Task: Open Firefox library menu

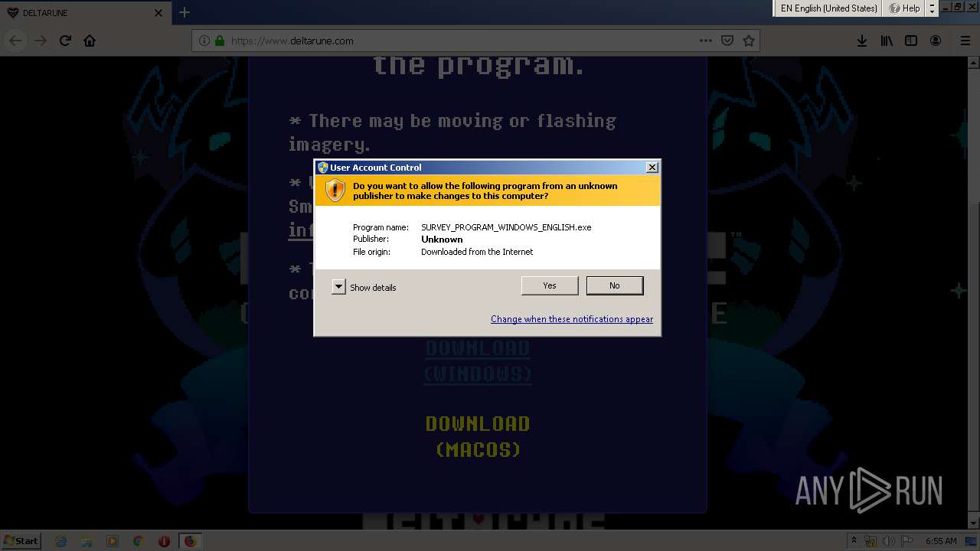Action: 887,41
